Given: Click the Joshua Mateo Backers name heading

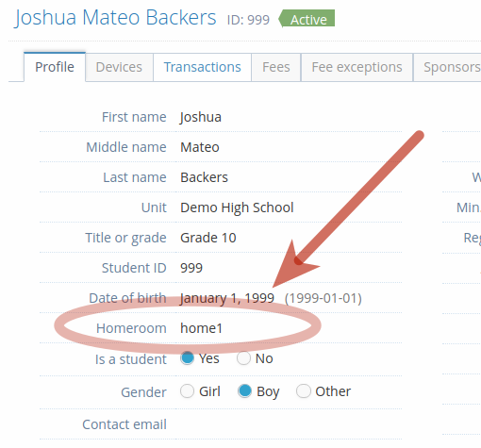Looking at the screenshot, I should click(x=116, y=17).
